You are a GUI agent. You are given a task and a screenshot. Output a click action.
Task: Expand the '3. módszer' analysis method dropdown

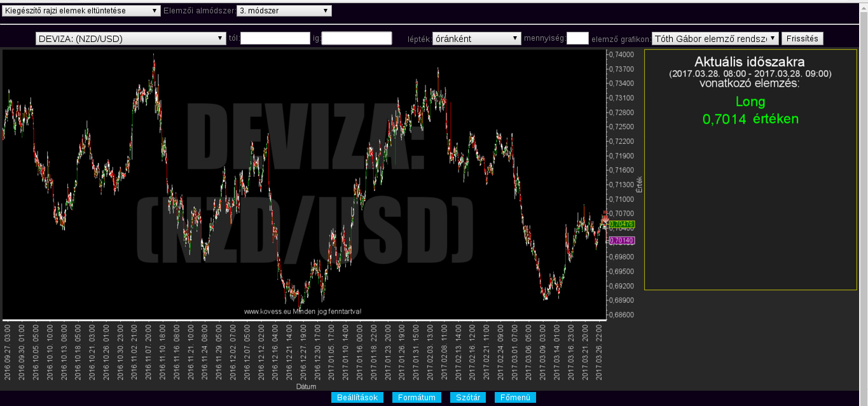pos(284,11)
